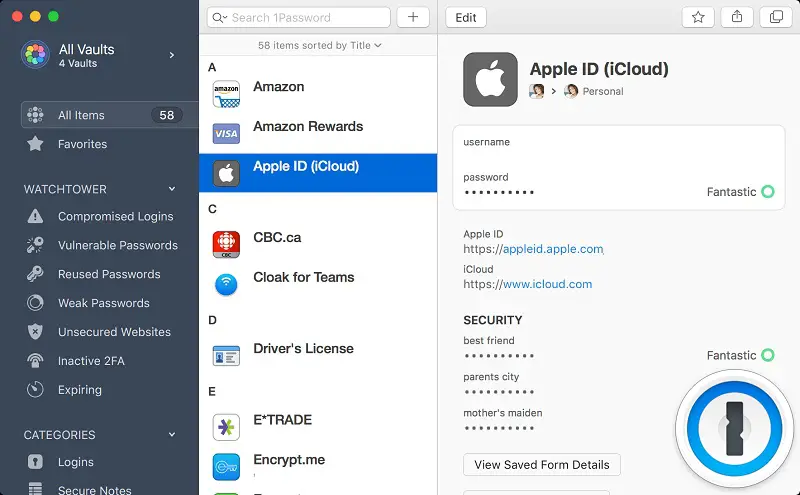Click the Cloak for Teams title

click(x=304, y=277)
